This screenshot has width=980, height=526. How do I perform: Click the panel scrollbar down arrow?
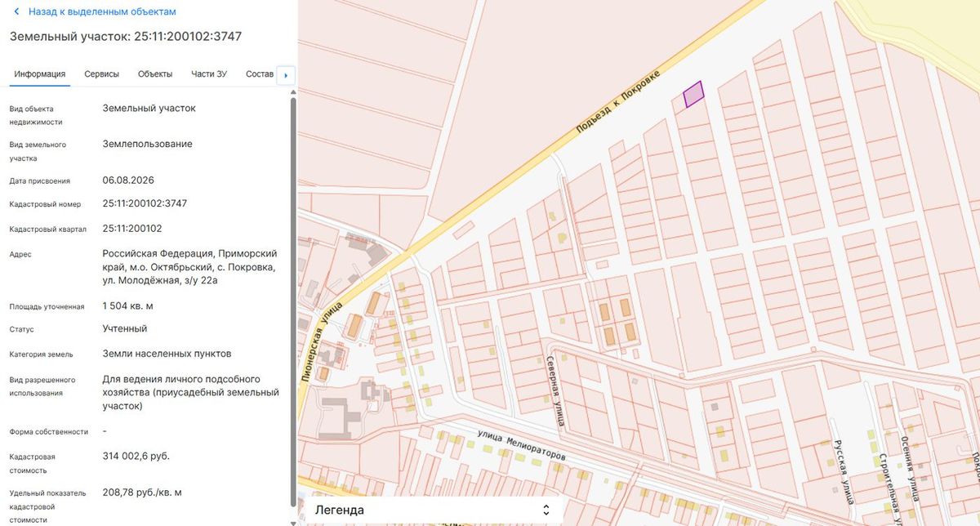point(294,521)
